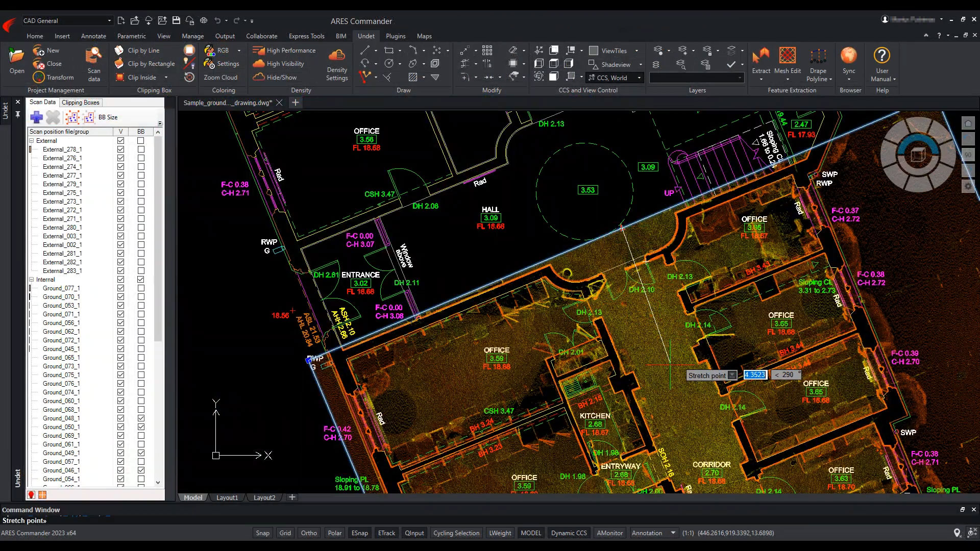Expand the RGB coloring dropdown arrow
This screenshot has width=980, height=551.
click(239, 51)
